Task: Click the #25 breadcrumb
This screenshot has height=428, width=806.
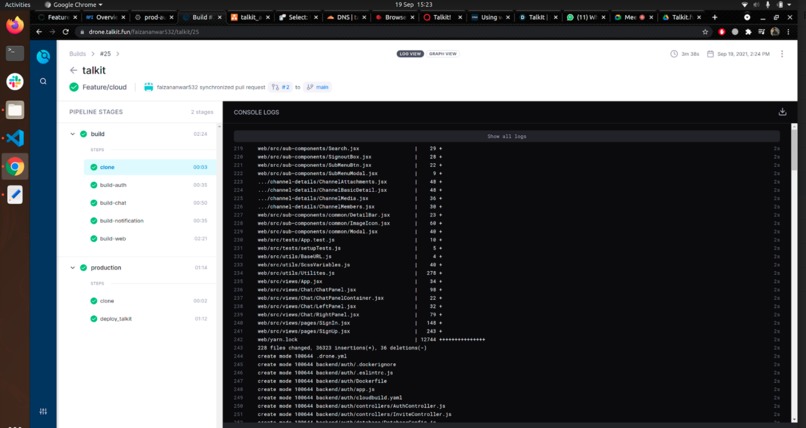Action: (x=105, y=54)
